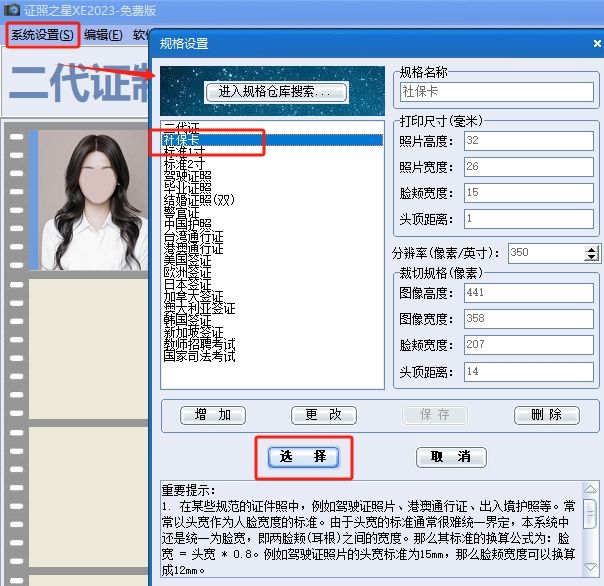Click the print 照片宽度 field showing 26

tap(528, 167)
